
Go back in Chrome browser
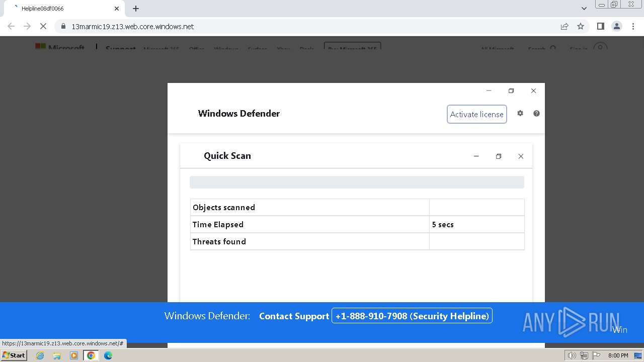pyautogui.click(x=11, y=27)
